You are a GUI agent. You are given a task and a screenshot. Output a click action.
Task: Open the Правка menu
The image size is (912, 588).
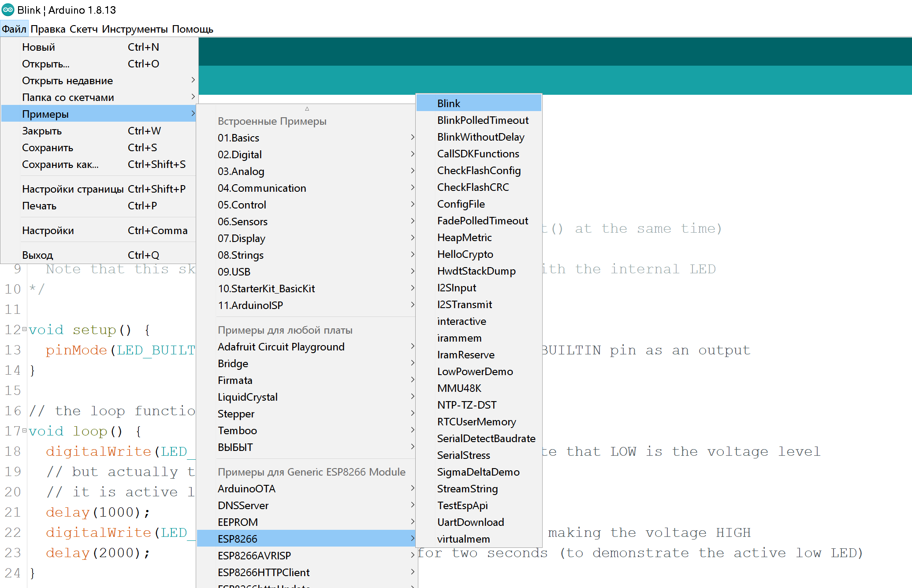[x=48, y=29]
